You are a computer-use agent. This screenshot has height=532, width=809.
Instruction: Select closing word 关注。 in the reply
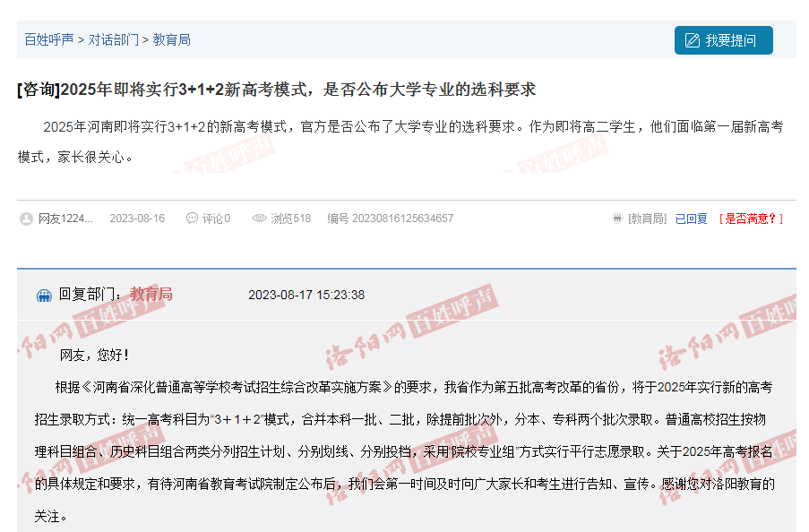(x=50, y=517)
